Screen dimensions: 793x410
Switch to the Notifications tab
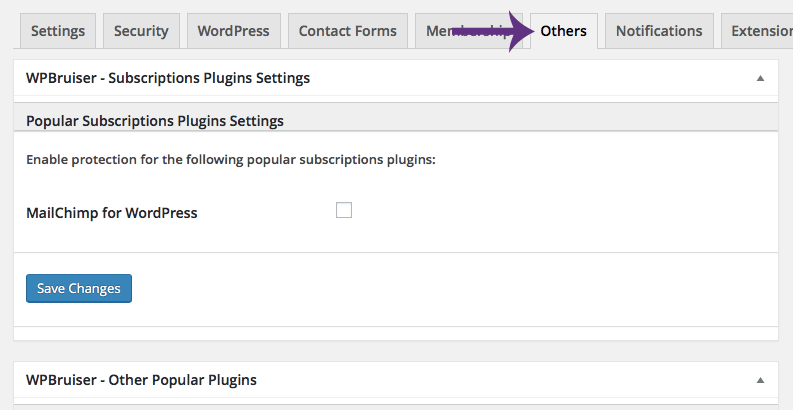click(x=659, y=31)
